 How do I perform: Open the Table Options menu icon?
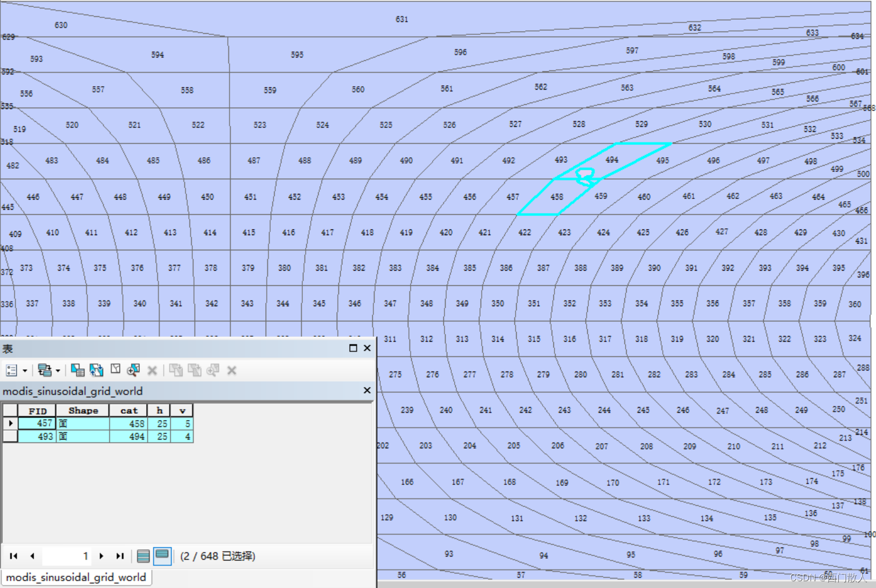12,370
